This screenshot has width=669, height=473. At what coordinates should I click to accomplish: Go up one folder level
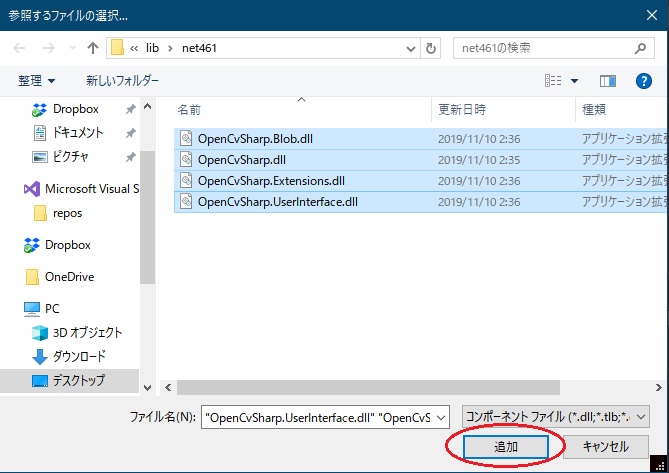[93, 48]
